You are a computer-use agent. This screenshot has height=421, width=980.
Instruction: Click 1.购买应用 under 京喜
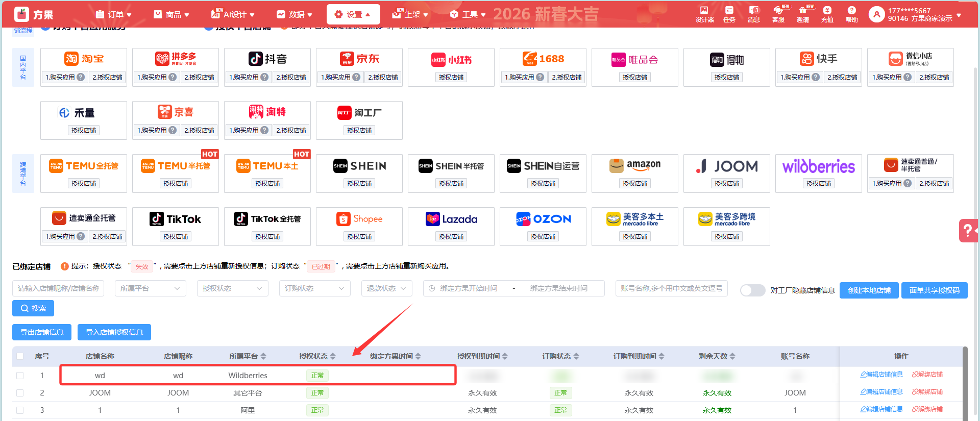pyautogui.click(x=157, y=130)
